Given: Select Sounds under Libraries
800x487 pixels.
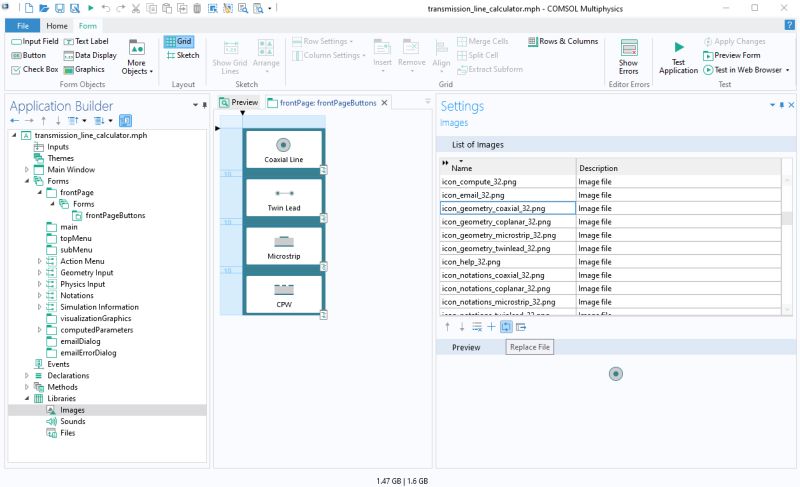Looking at the screenshot, I should [x=72, y=421].
